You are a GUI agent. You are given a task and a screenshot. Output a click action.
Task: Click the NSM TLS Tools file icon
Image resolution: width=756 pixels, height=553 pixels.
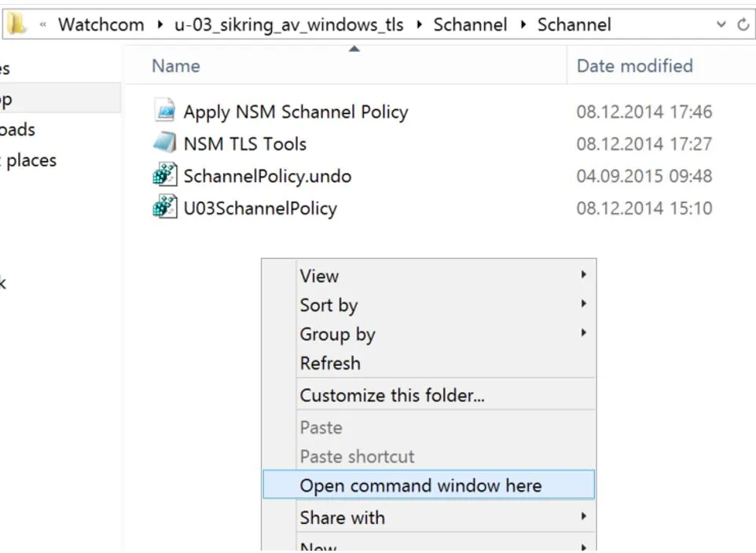pyautogui.click(x=164, y=144)
